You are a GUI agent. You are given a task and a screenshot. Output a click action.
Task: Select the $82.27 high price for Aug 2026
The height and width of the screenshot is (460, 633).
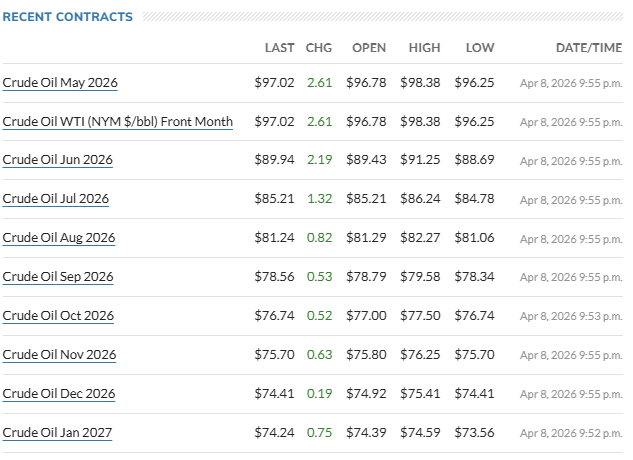pyautogui.click(x=420, y=238)
